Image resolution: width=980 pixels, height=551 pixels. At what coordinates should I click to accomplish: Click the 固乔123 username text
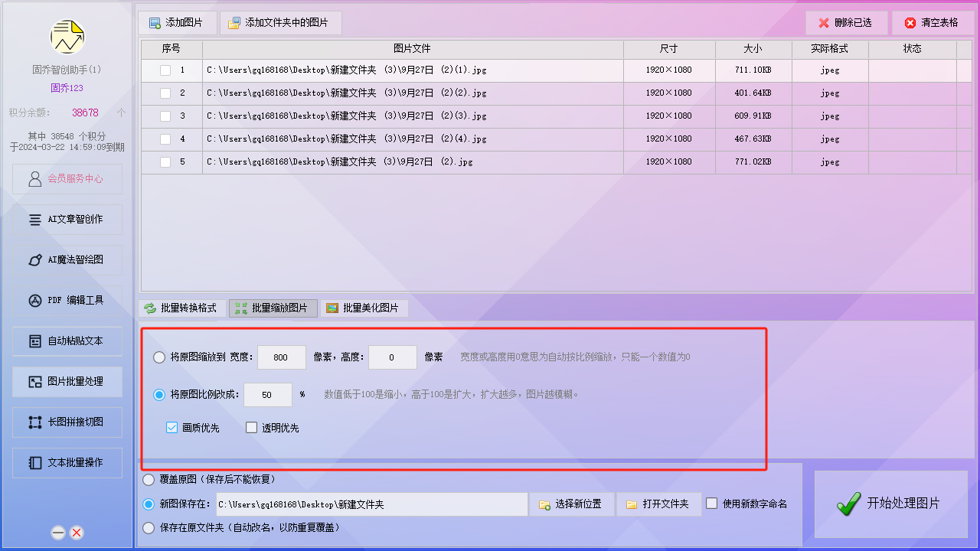67,88
